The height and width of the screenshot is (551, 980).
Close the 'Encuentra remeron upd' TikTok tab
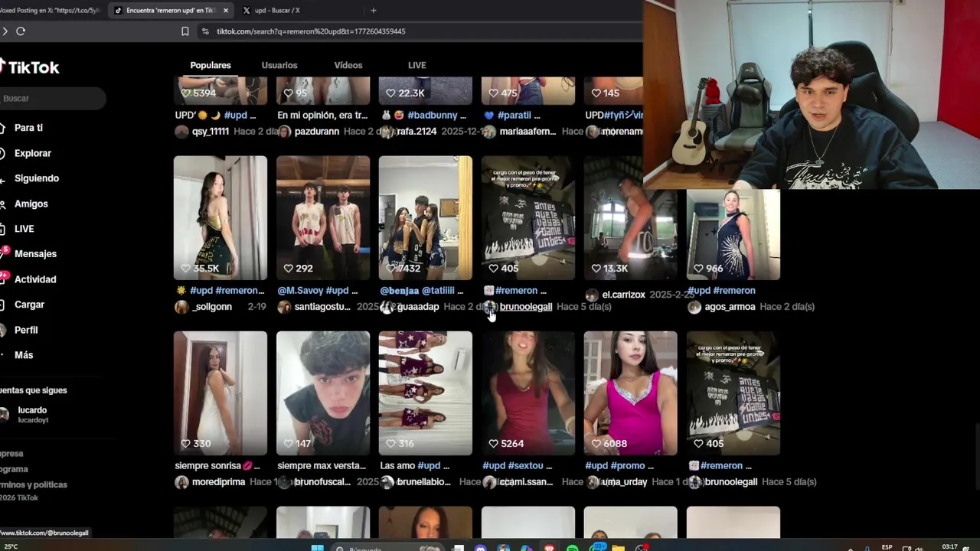226,11
